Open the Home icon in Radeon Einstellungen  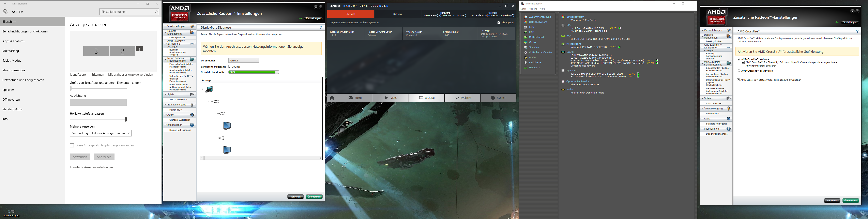pos(332,98)
